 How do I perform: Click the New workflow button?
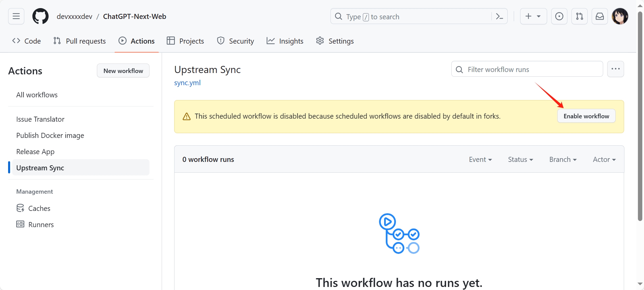click(123, 71)
